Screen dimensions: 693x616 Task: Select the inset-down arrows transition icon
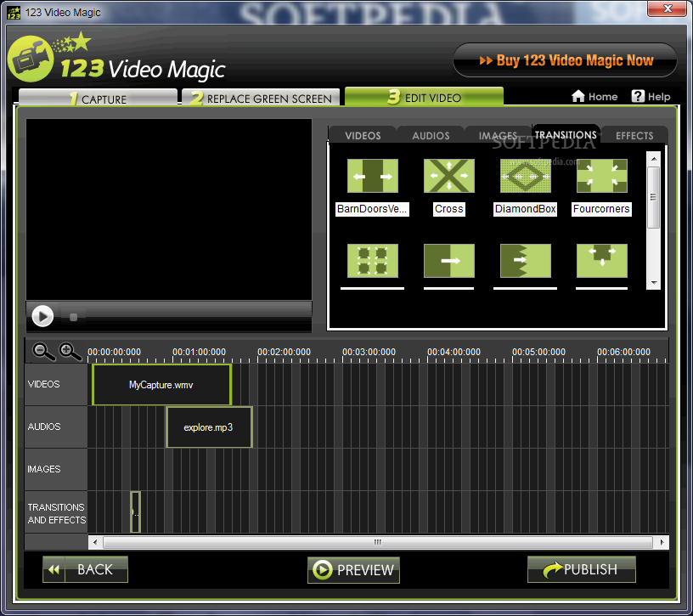[x=602, y=261]
